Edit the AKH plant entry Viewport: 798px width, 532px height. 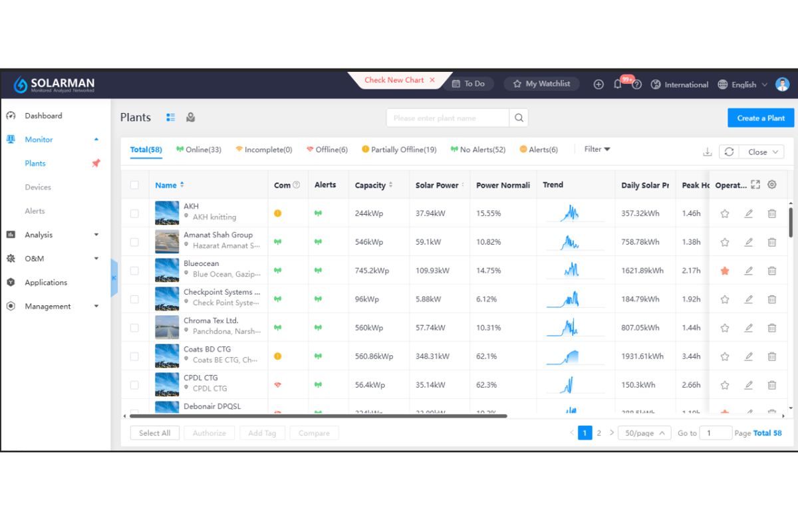pos(747,213)
